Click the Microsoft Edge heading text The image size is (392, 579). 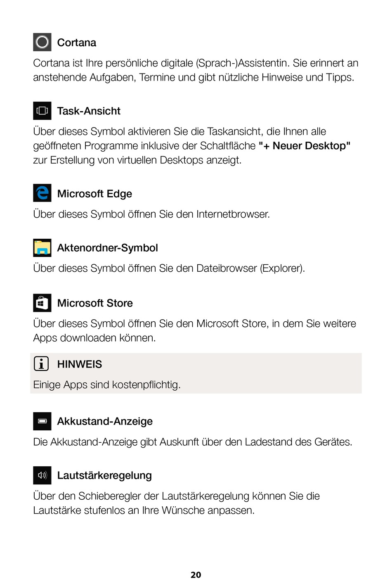pos(94,194)
